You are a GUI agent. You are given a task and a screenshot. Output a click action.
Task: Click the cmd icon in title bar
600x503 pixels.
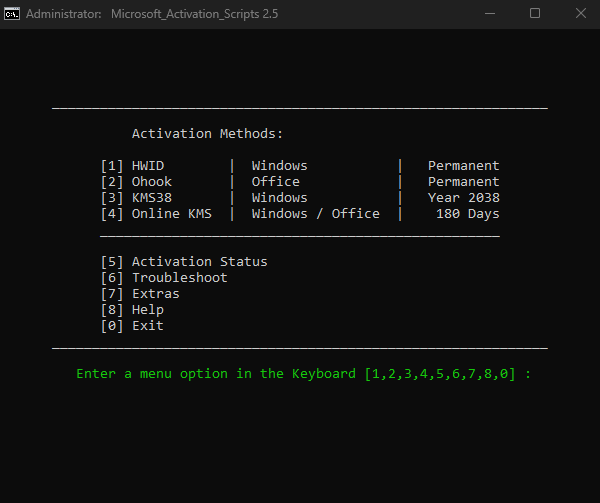point(11,14)
